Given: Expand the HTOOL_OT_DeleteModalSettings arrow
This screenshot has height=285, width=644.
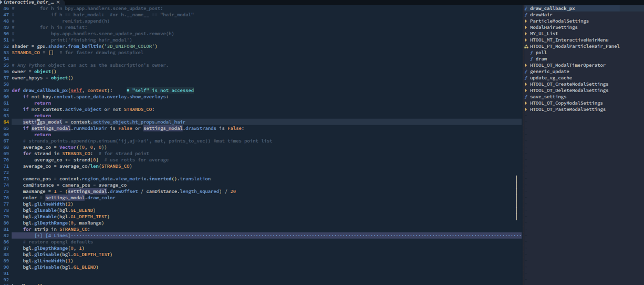Looking at the screenshot, I should [x=526, y=90].
